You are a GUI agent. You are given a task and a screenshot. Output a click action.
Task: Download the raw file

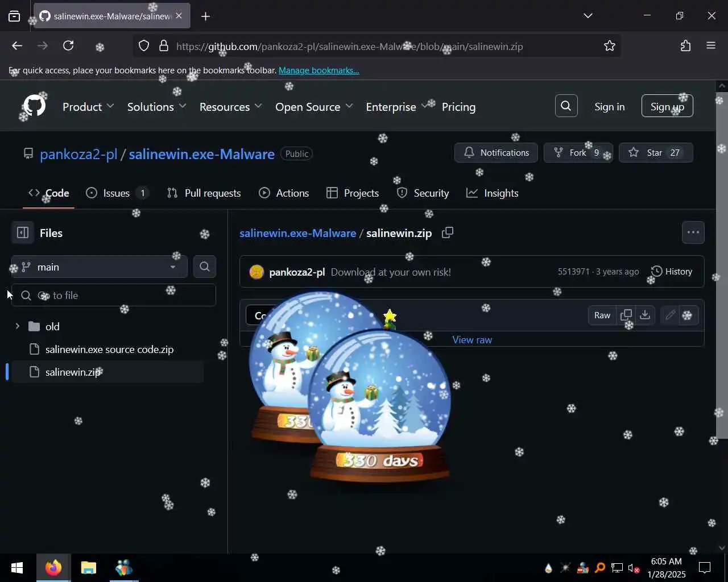point(645,315)
